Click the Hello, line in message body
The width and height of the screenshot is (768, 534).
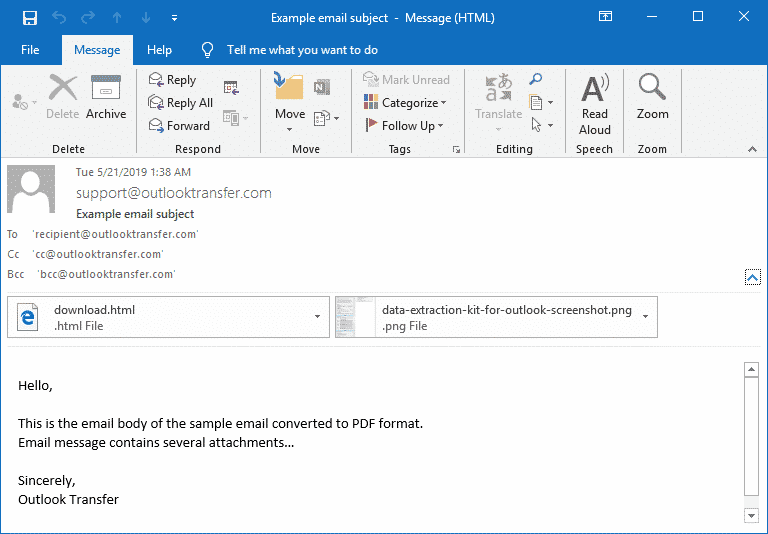click(35, 386)
